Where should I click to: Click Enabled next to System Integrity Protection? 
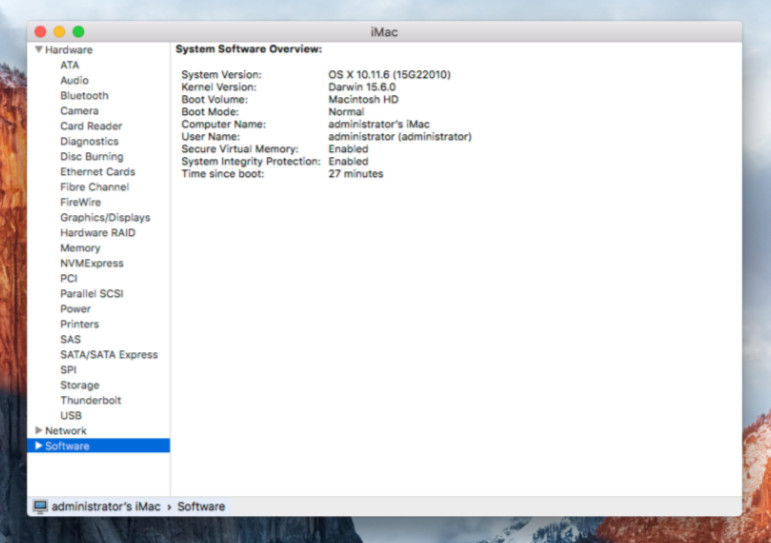(x=348, y=161)
